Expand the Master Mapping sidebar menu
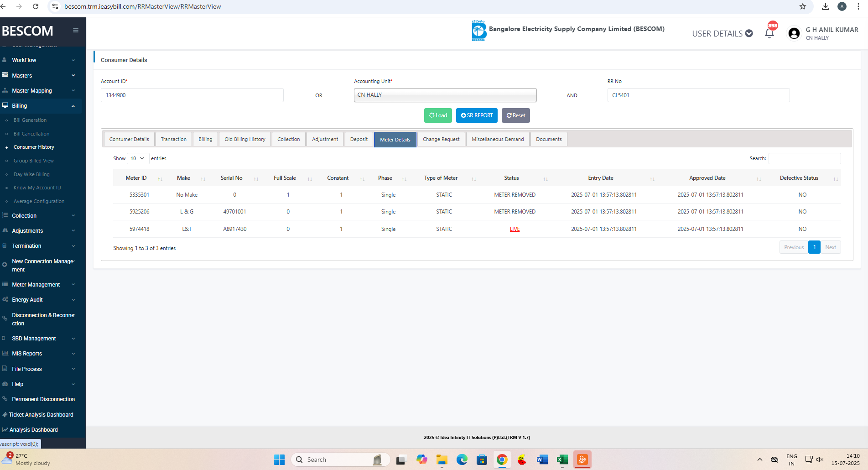 pos(41,91)
